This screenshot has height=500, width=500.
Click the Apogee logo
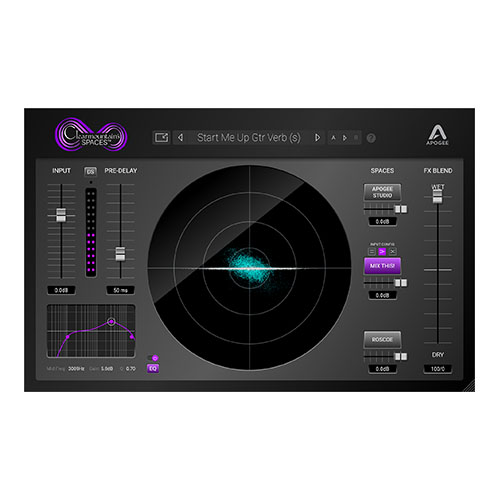(x=438, y=135)
